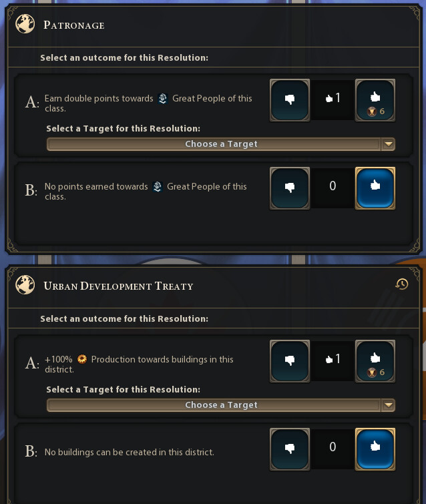Click the vote count zero for Patronage outcome B

tap(333, 186)
